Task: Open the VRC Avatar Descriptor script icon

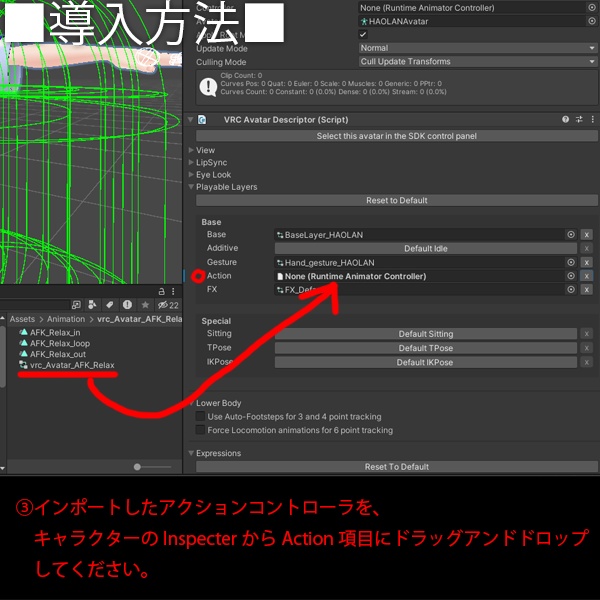Action: 202,120
